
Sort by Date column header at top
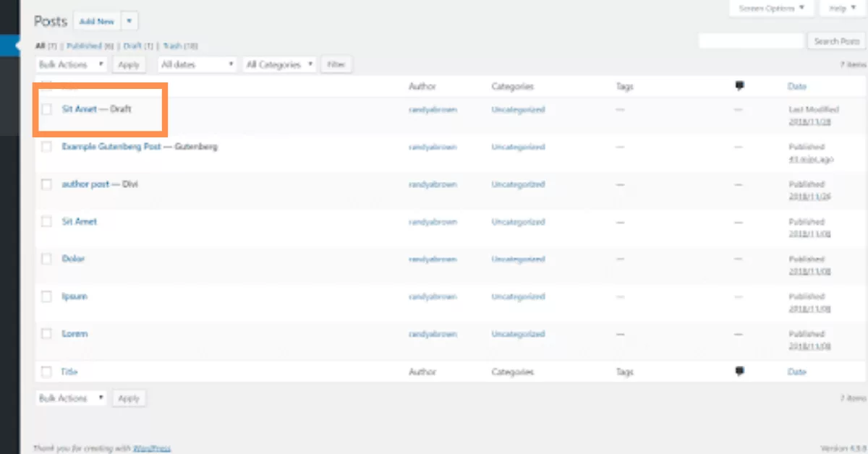click(x=796, y=86)
